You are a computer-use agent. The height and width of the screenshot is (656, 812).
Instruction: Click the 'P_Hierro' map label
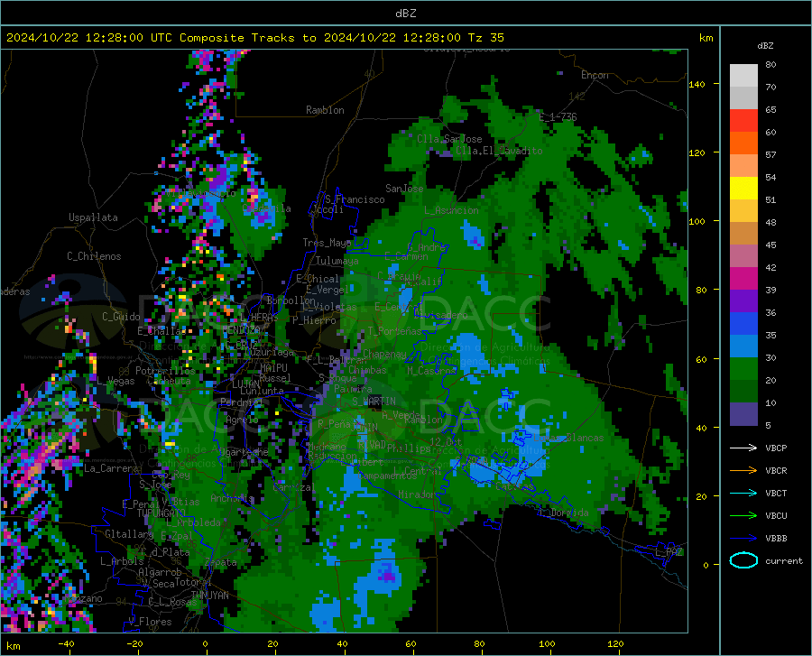(x=314, y=320)
